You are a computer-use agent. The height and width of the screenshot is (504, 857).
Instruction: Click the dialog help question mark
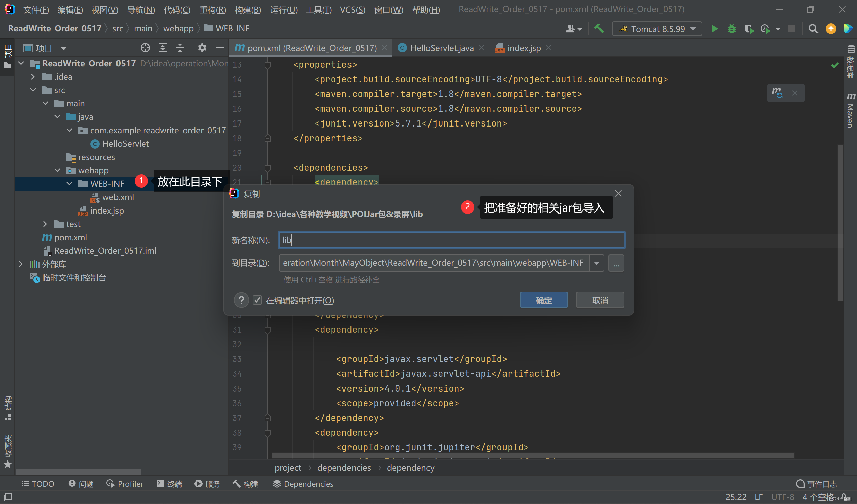(x=241, y=300)
